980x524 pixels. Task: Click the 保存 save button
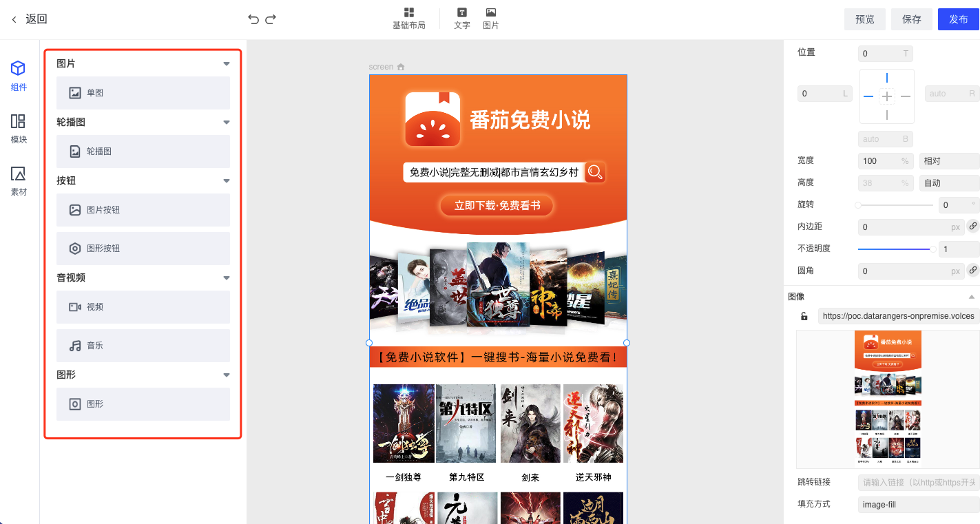click(x=912, y=19)
